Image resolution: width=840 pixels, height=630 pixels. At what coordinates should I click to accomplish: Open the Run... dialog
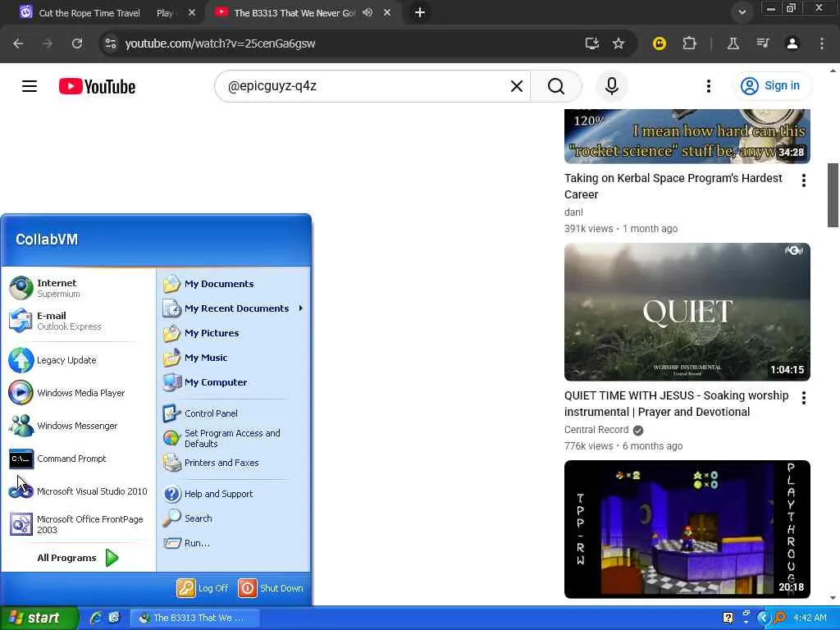(x=233, y=543)
